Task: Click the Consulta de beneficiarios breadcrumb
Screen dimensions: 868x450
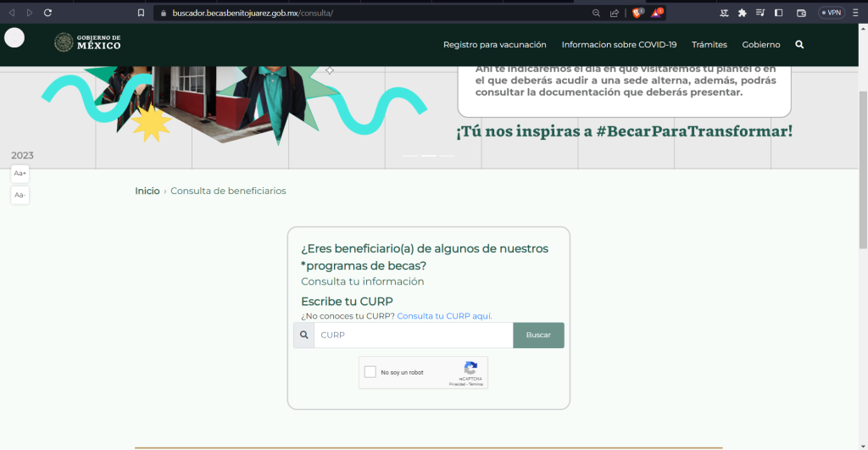Action: pos(228,191)
